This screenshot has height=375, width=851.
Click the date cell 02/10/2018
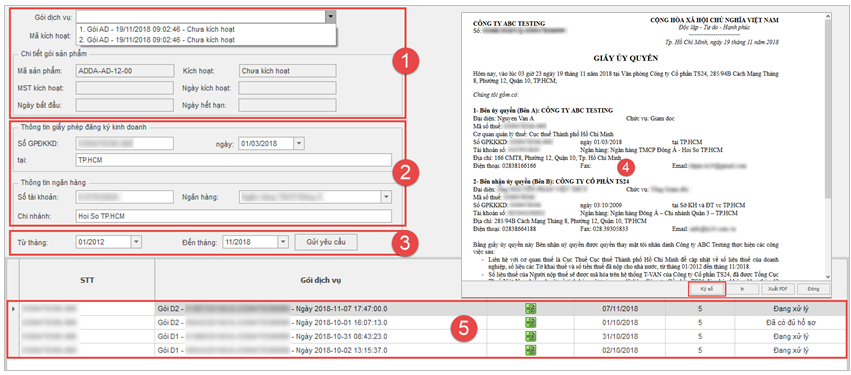coord(620,350)
